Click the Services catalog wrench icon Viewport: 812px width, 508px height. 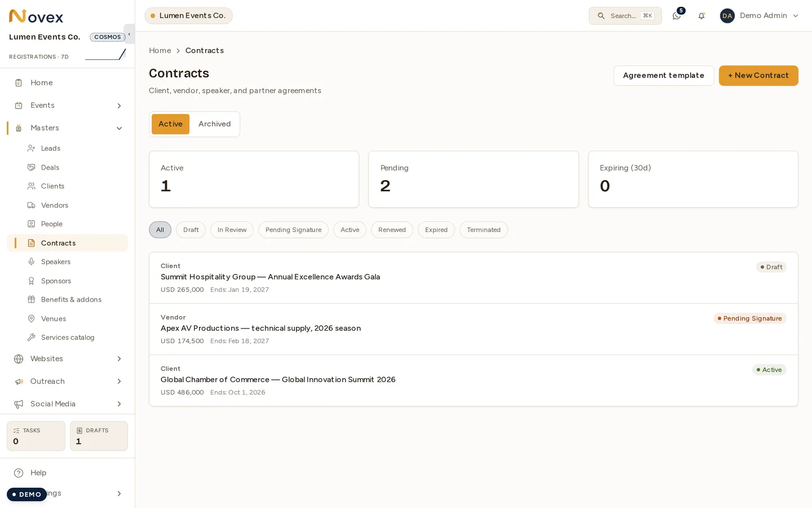point(32,338)
